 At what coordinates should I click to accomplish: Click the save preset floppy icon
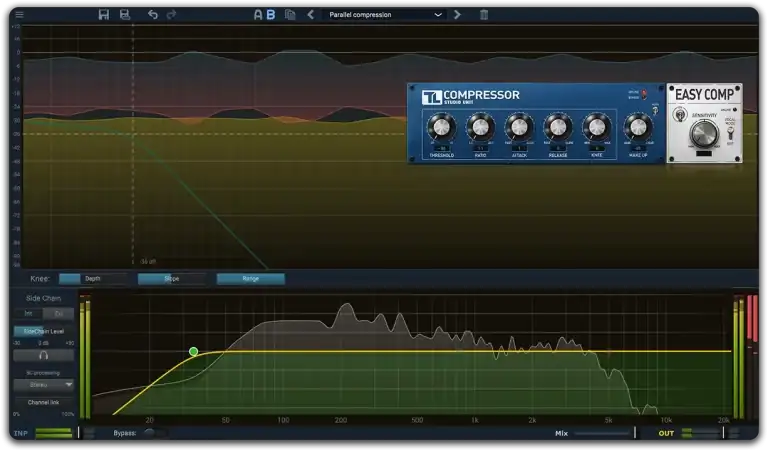(x=104, y=15)
